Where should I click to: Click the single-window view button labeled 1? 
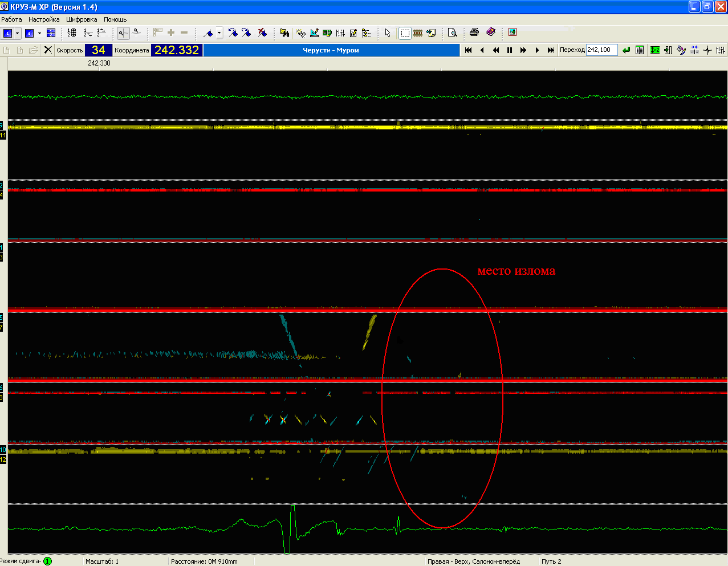[x=8, y=33]
